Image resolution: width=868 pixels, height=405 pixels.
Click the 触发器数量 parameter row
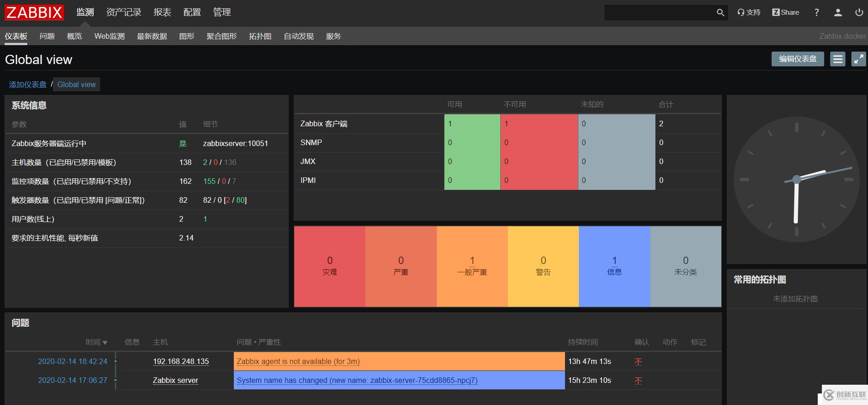[147, 200]
